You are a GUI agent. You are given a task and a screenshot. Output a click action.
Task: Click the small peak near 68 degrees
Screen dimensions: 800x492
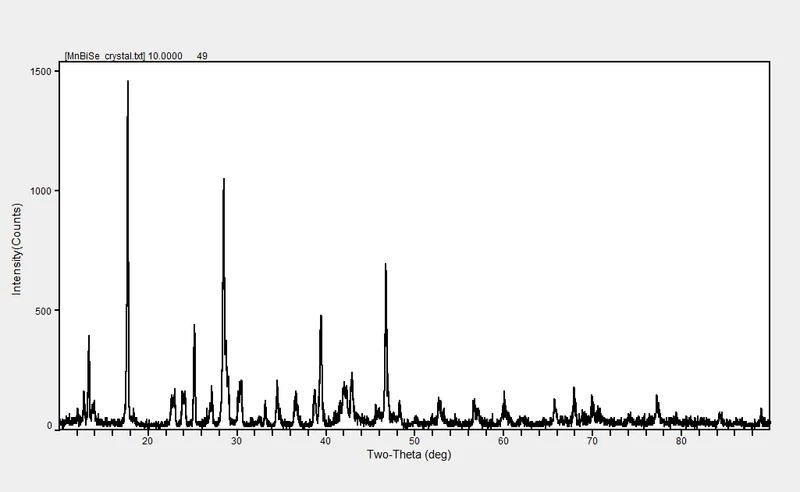tap(574, 404)
